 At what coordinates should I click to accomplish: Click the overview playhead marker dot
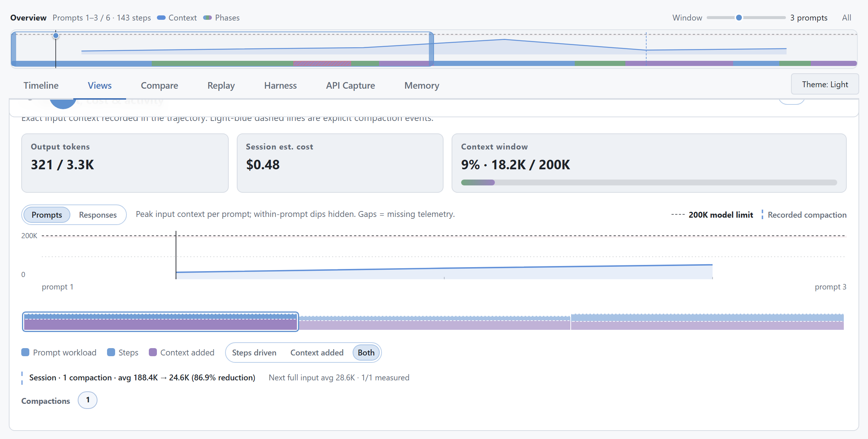pos(56,36)
